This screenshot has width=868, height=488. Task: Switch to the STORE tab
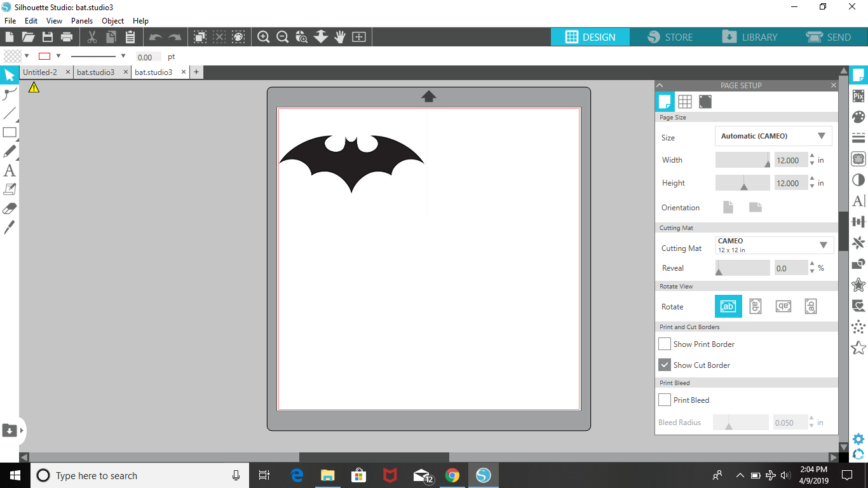coord(670,37)
